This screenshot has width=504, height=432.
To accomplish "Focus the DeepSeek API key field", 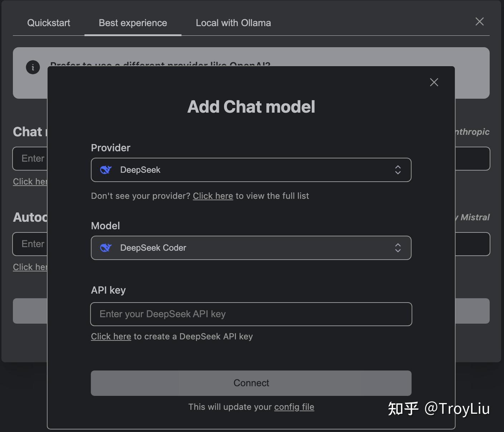I will [x=251, y=314].
